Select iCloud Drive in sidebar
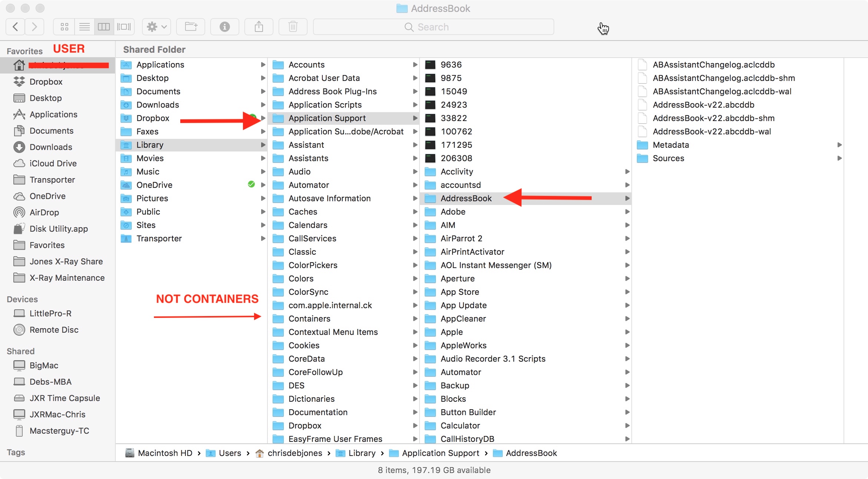Image resolution: width=868 pixels, height=479 pixels. 53,163
